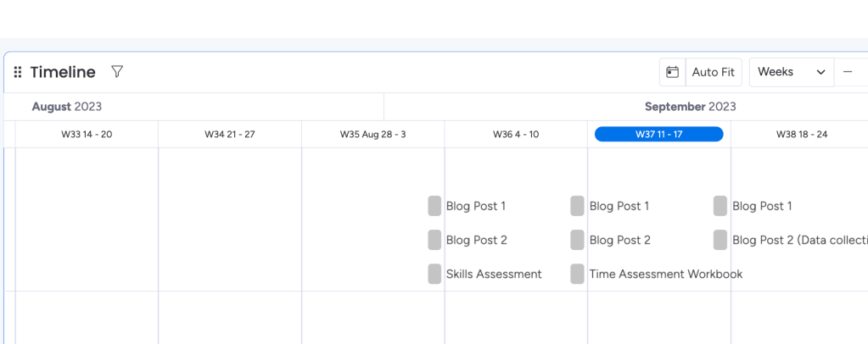This screenshot has height=344, width=868.
Task: Click the drag handle beside Timeline title
Action: click(x=18, y=73)
